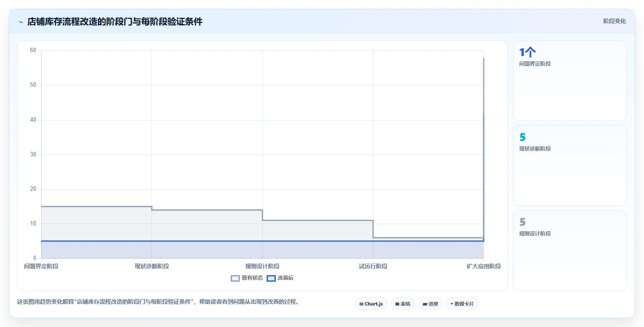
Task: Open the 现状诊断阶段 stat card
Action: (570, 165)
